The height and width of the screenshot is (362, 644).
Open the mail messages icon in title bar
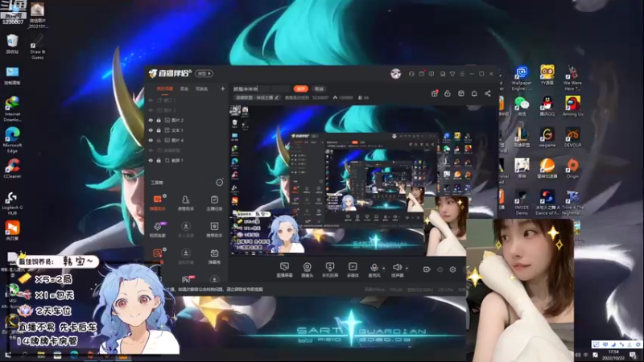pyautogui.click(x=421, y=74)
